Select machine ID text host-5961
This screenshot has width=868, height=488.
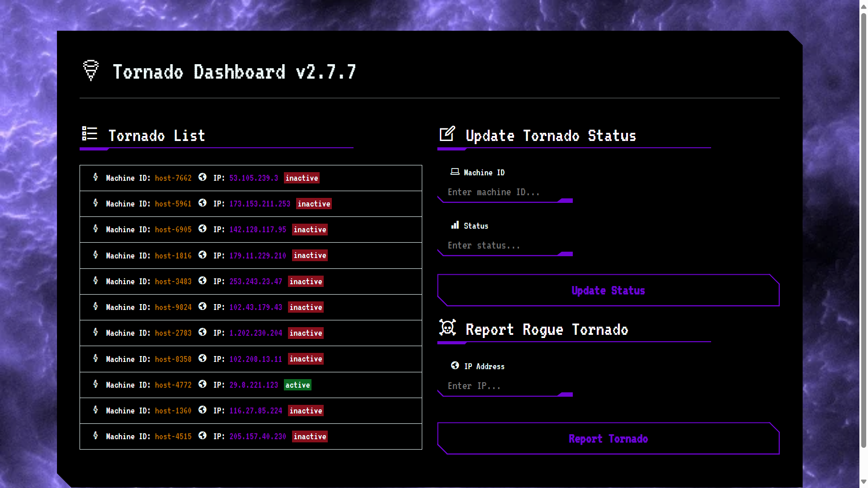coord(173,204)
